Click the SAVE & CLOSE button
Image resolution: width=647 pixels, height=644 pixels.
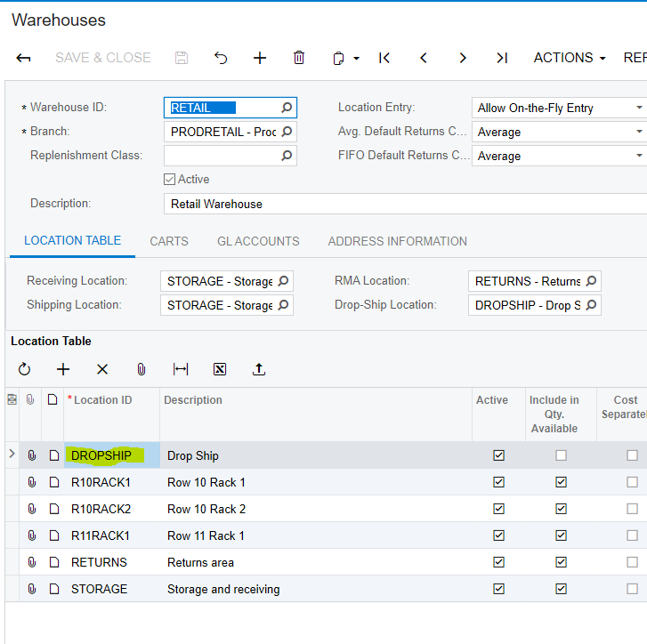coord(103,58)
